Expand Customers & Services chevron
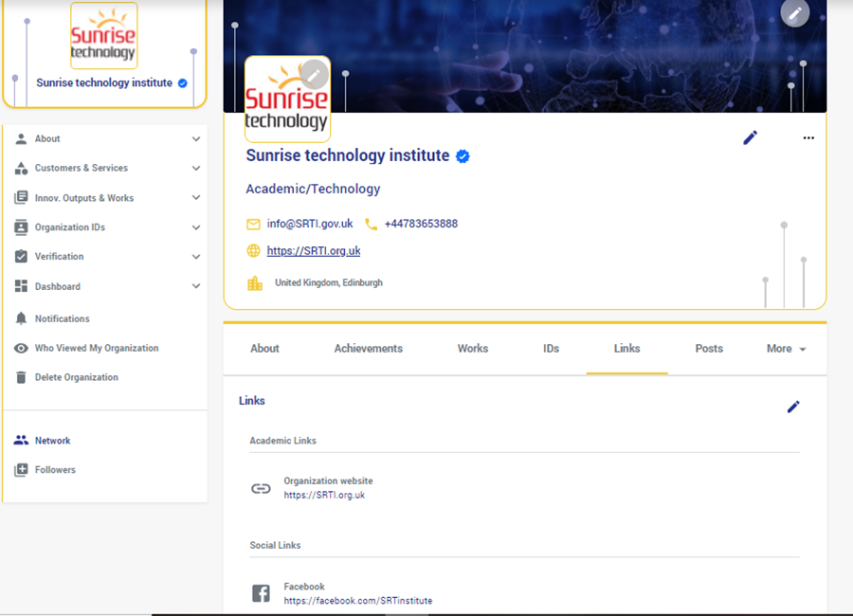 (x=195, y=169)
